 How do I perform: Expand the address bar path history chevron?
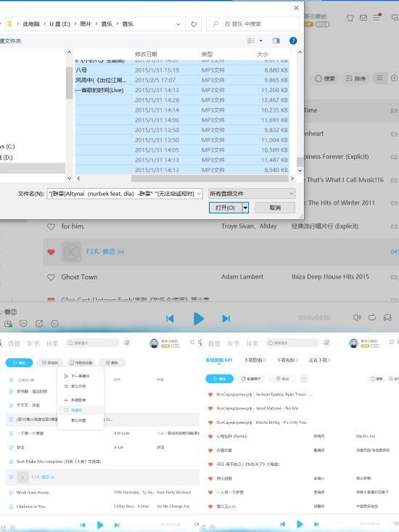click(178, 24)
